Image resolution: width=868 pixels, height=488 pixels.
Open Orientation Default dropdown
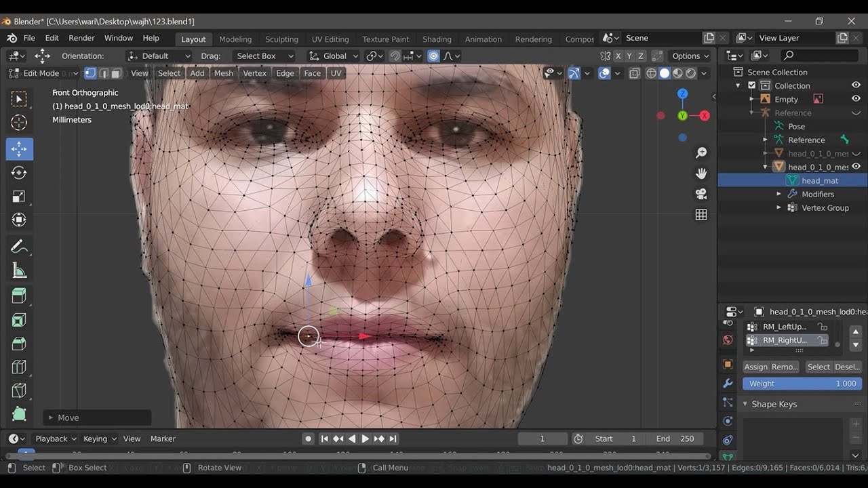[159, 56]
